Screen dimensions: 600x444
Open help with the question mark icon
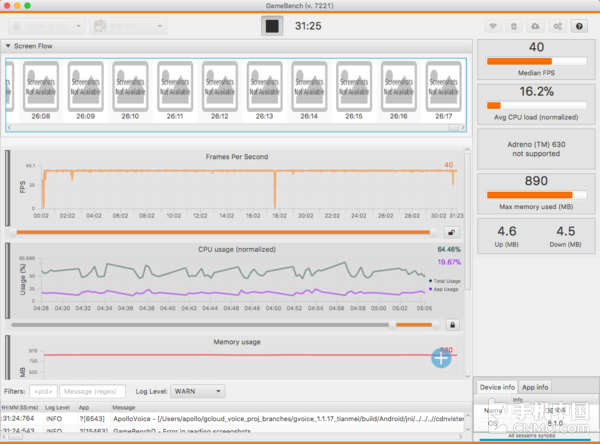tap(578, 26)
